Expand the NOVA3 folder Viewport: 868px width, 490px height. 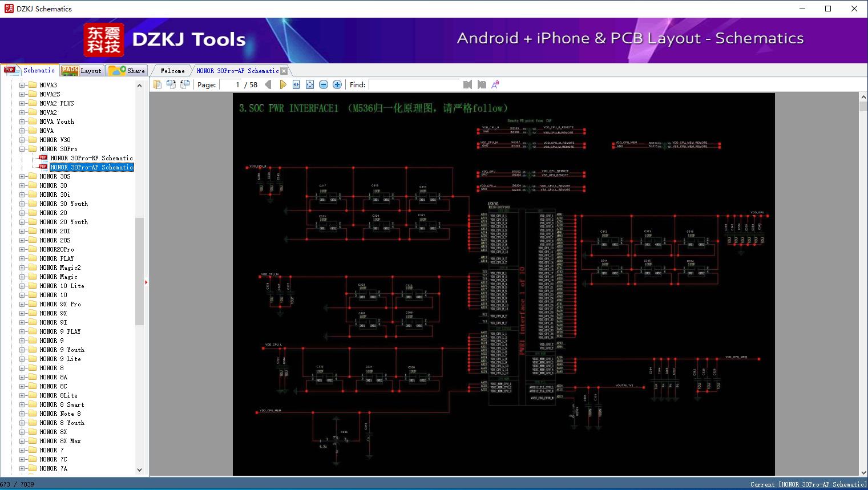pyautogui.click(x=22, y=85)
